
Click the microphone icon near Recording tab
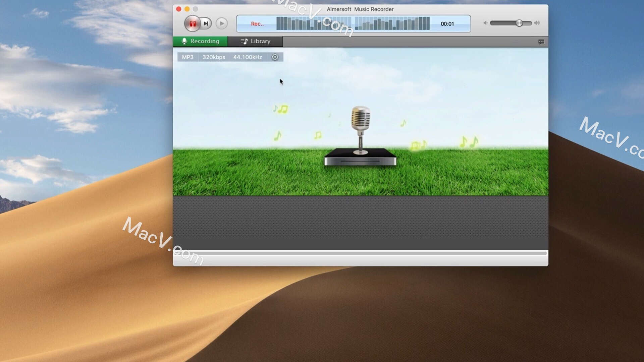pyautogui.click(x=183, y=41)
